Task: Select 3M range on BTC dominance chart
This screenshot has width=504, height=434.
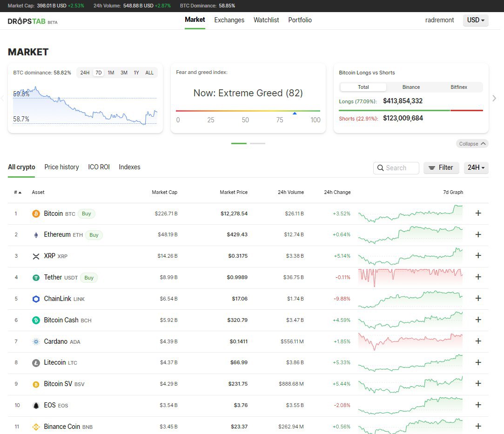Action: coord(124,73)
